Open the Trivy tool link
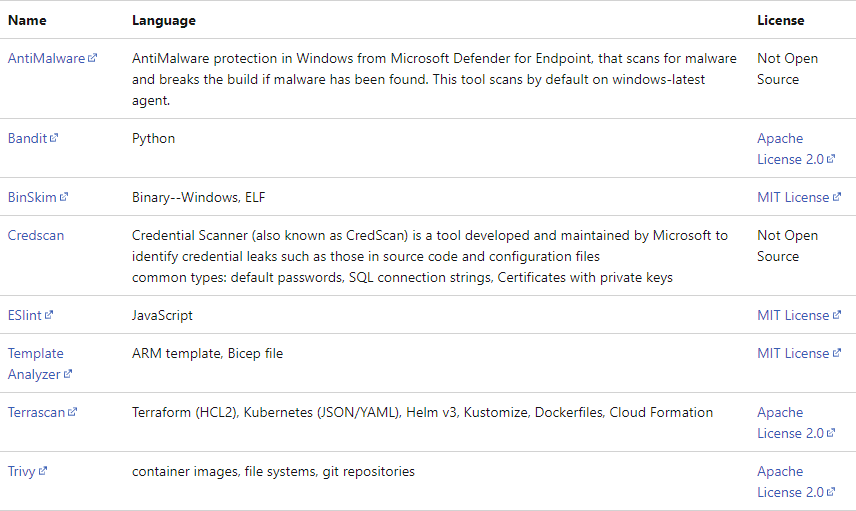Screen dimensions: 856x511 coord(21,471)
